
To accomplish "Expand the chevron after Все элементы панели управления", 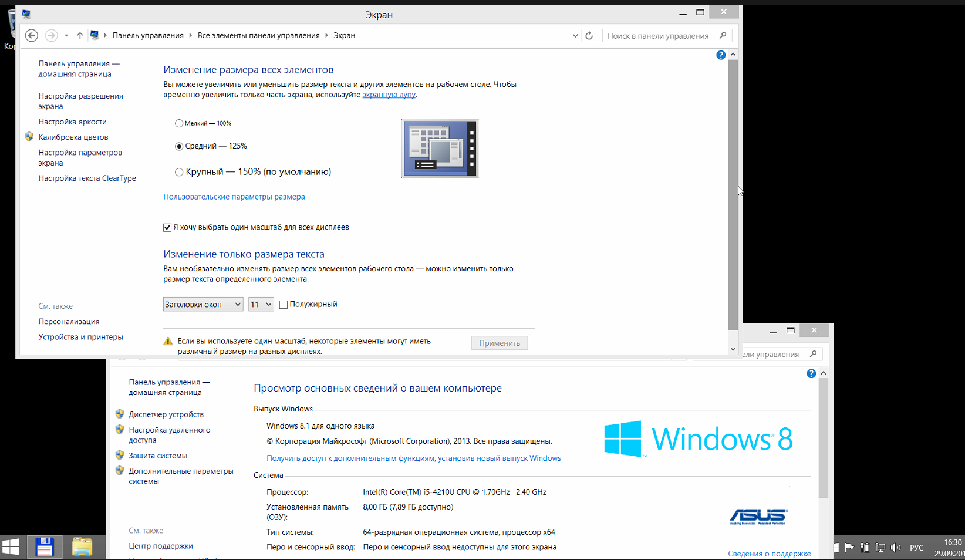I will point(326,36).
